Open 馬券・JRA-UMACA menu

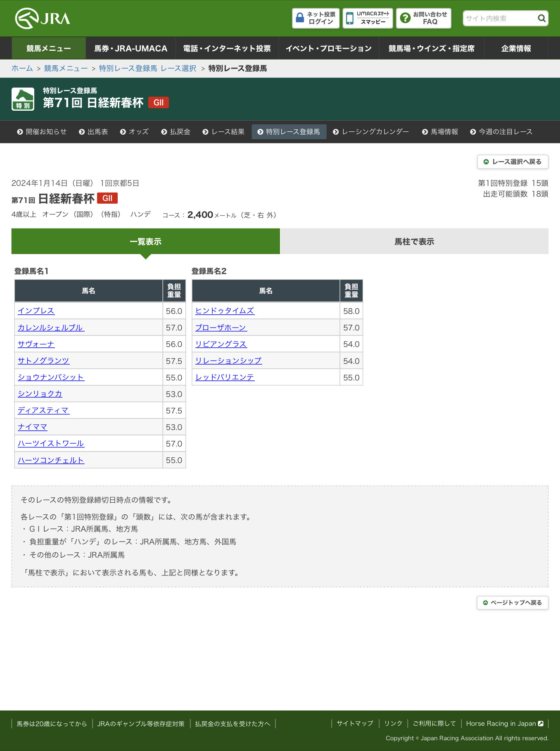click(x=131, y=48)
